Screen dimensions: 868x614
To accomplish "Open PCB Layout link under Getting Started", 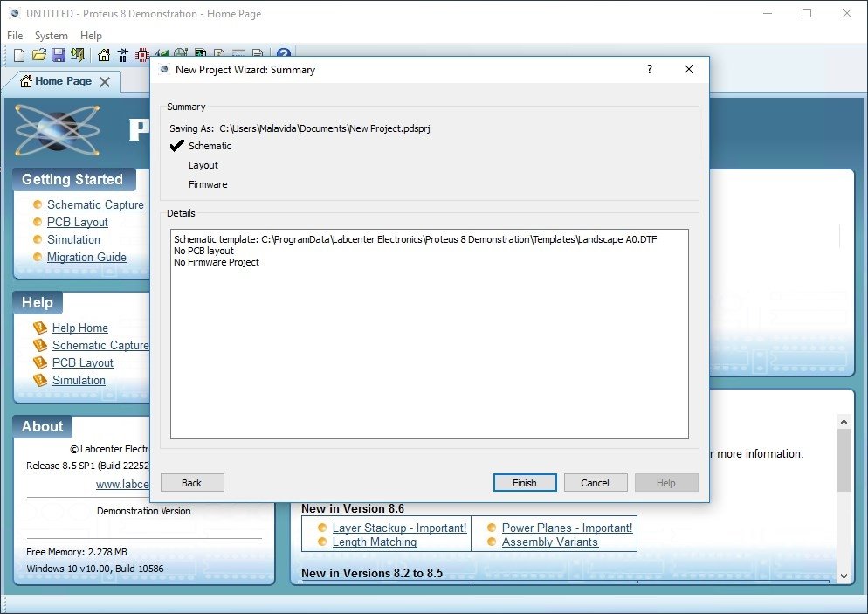I will (x=78, y=222).
